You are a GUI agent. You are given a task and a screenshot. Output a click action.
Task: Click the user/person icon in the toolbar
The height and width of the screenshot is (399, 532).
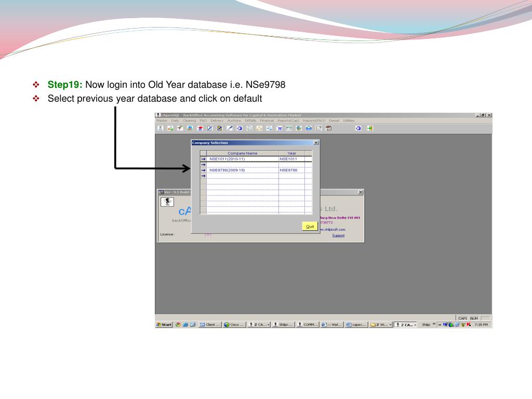pyautogui.click(x=161, y=128)
